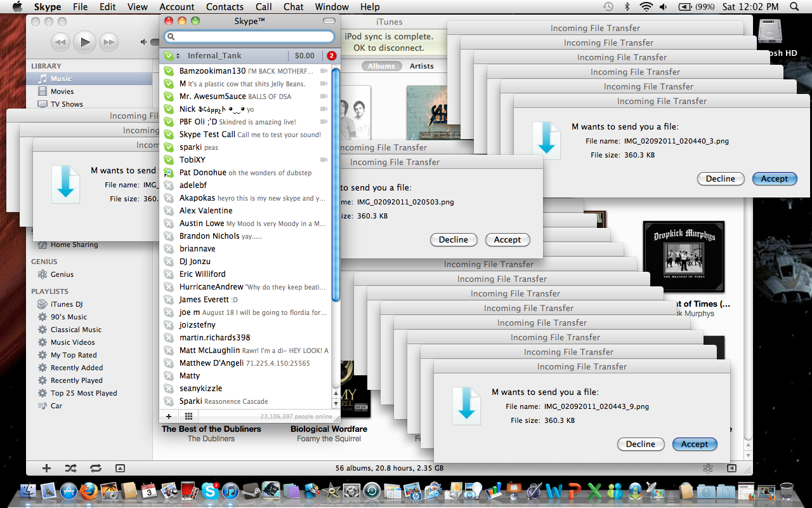Click inside the Skype contact search field
Screen dimensions: 812x508
click(249, 37)
